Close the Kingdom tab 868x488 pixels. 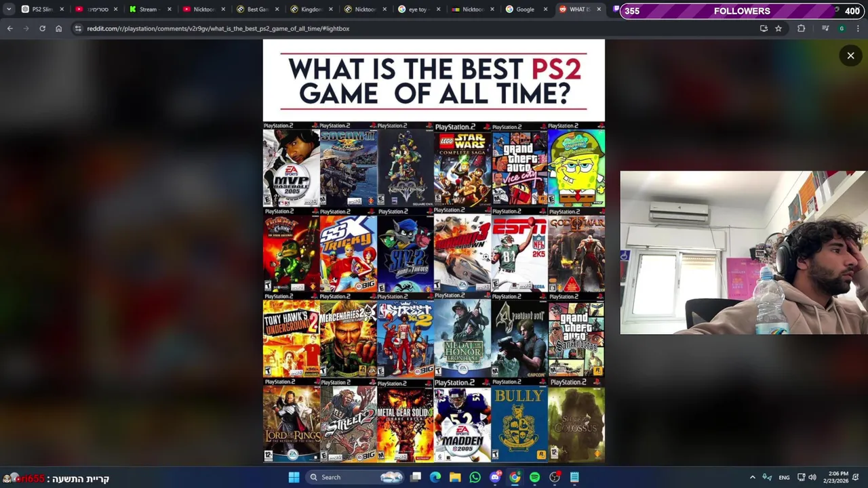pyautogui.click(x=331, y=9)
